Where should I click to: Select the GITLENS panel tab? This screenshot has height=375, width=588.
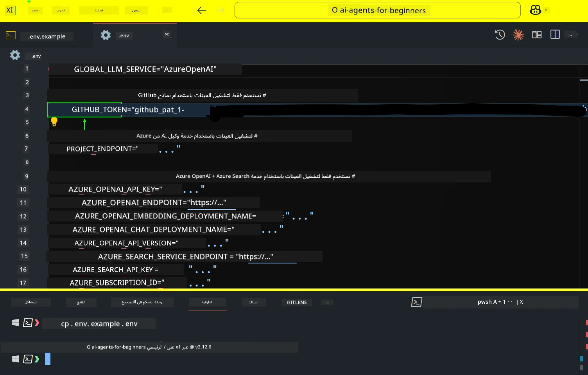296,302
